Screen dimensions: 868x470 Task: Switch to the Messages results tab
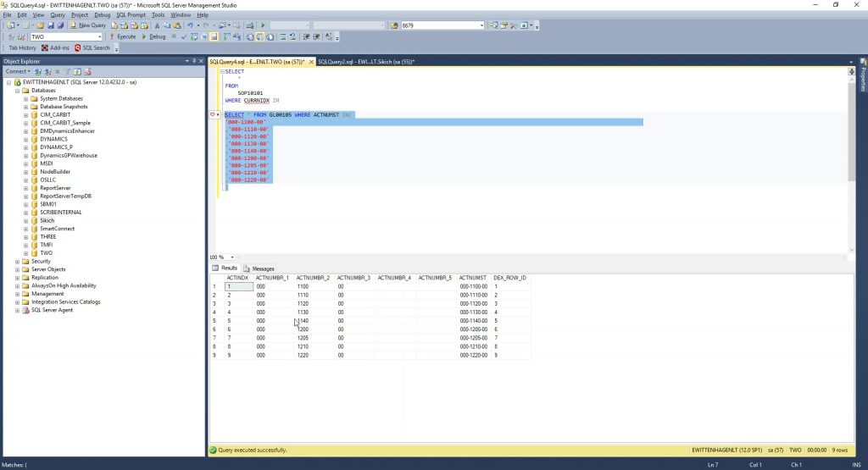tap(259, 268)
